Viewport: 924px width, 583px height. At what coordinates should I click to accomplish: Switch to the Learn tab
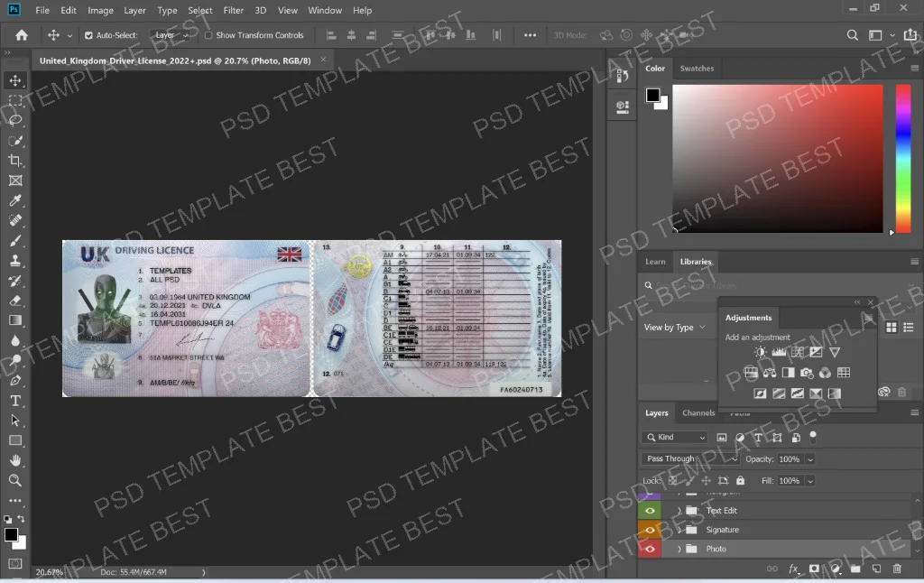pyautogui.click(x=655, y=262)
